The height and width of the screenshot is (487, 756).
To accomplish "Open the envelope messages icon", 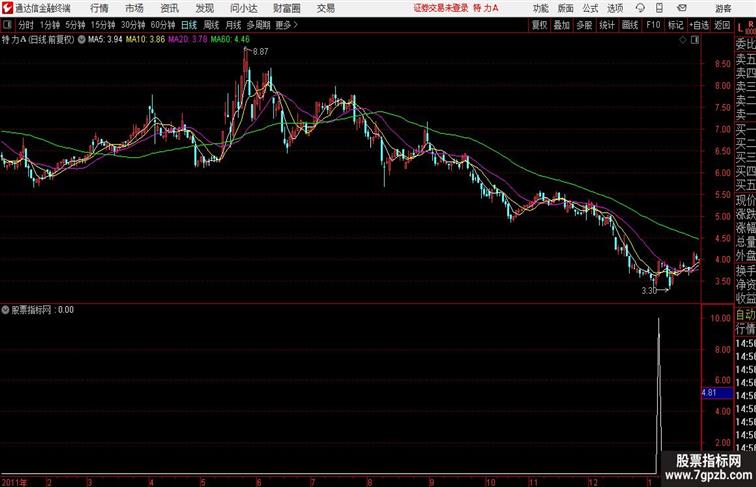I will (x=682, y=8).
